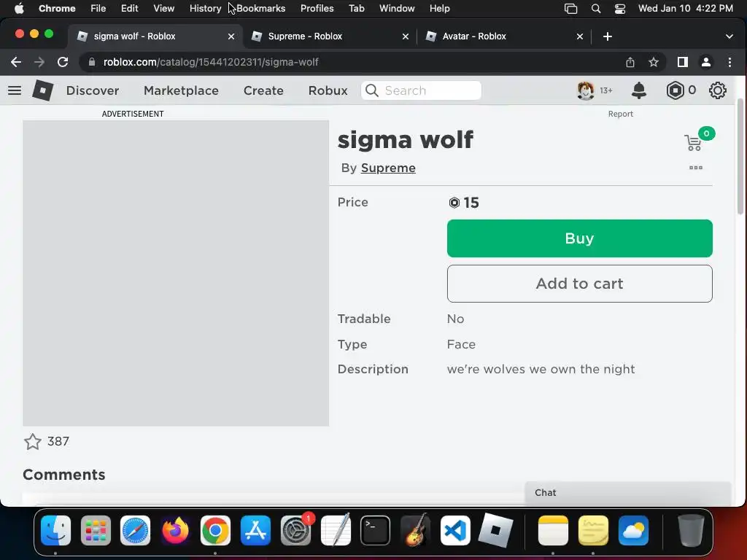747x560 pixels.
Task: Open Finder from the Dock
Action: point(55,530)
